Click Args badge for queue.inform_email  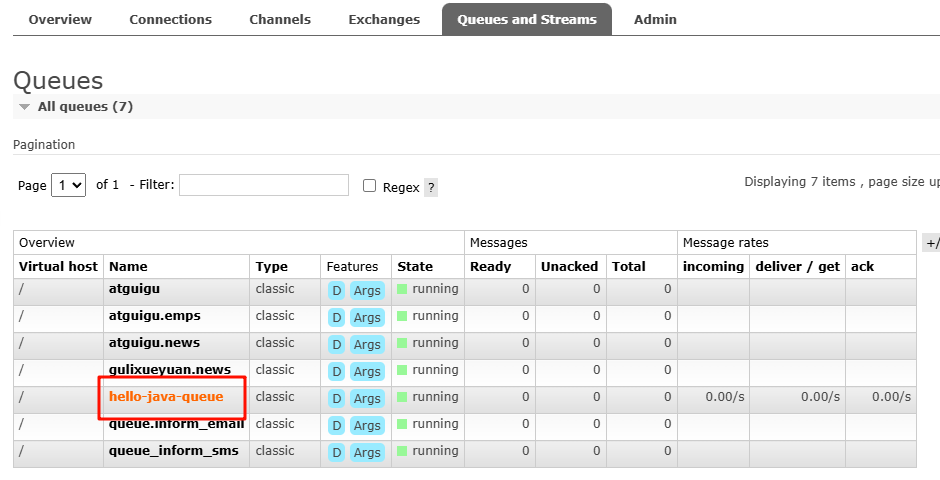[x=367, y=425]
